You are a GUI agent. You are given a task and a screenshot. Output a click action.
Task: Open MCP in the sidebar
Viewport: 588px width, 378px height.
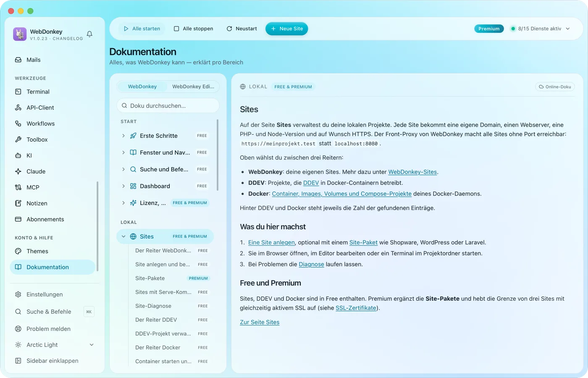[52, 187]
